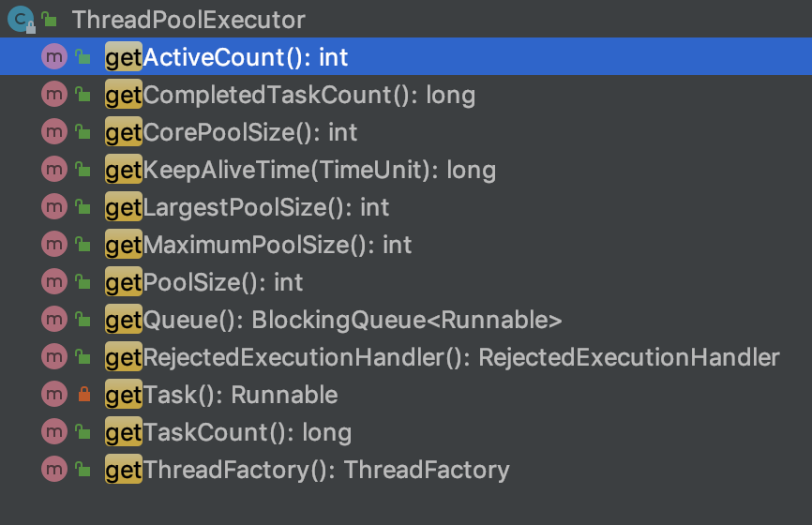
Task: Click the method icon for getActiveCount
Action: pos(54,56)
